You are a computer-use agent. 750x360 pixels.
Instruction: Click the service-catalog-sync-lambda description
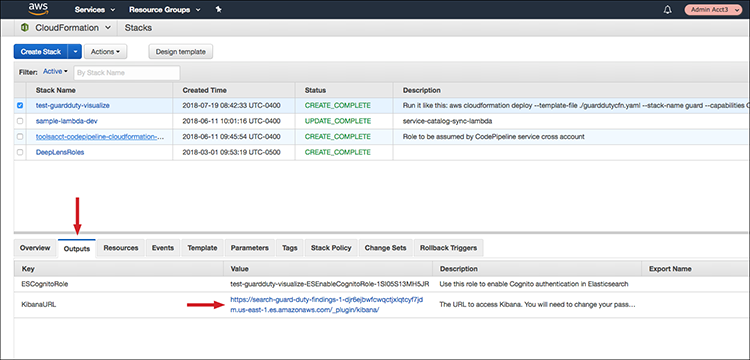(x=447, y=121)
